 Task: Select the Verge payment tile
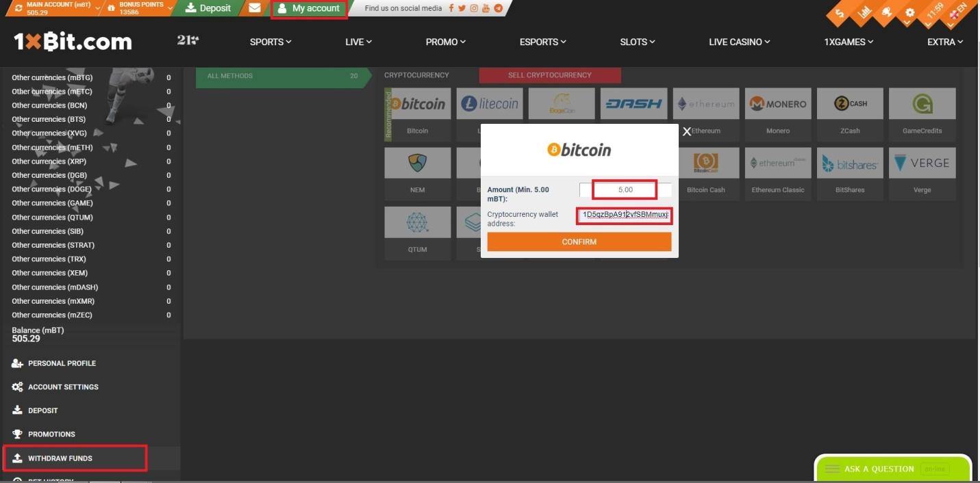922,173
